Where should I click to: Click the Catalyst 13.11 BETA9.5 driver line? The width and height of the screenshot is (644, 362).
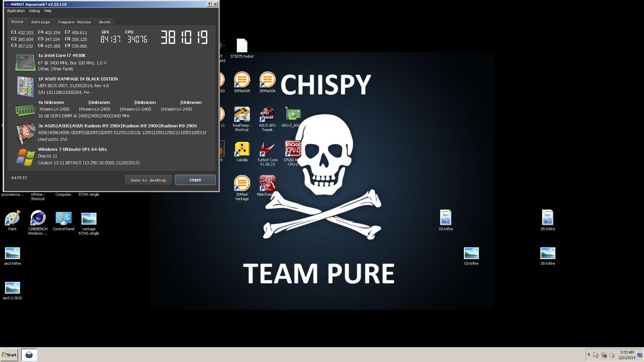tap(89, 163)
